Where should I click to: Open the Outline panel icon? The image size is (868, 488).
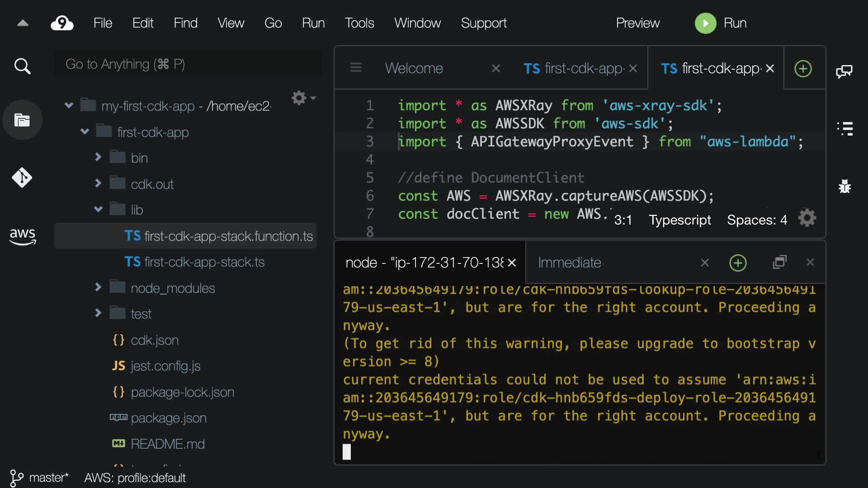[844, 129]
